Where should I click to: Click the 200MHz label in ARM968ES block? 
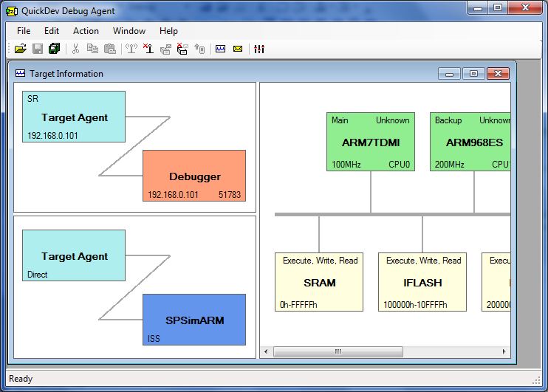click(450, 164)
